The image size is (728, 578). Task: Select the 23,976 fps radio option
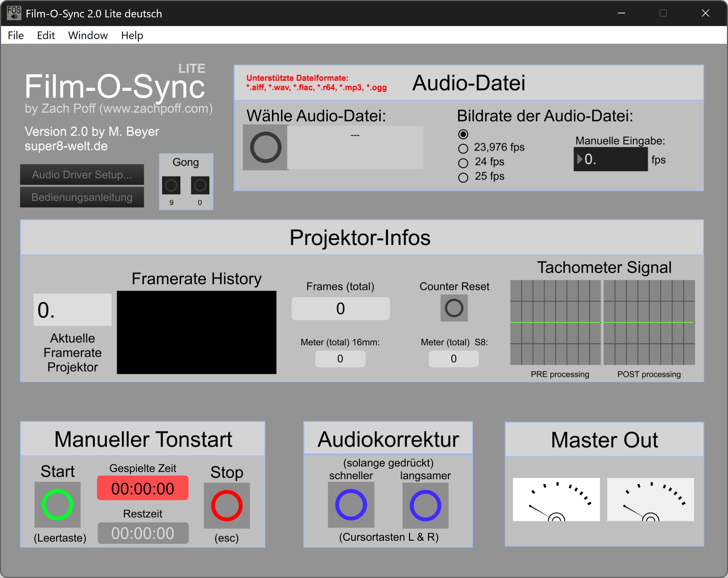[463, 148]
